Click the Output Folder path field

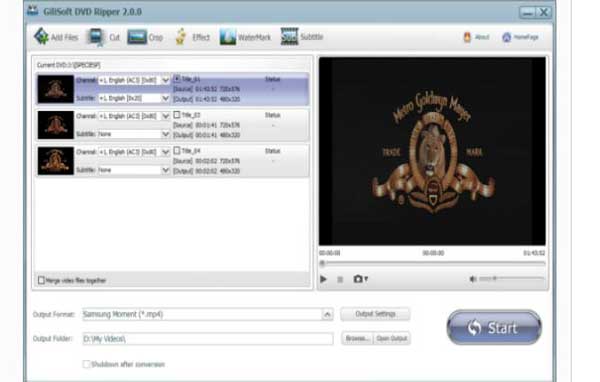tap(208, 339)
